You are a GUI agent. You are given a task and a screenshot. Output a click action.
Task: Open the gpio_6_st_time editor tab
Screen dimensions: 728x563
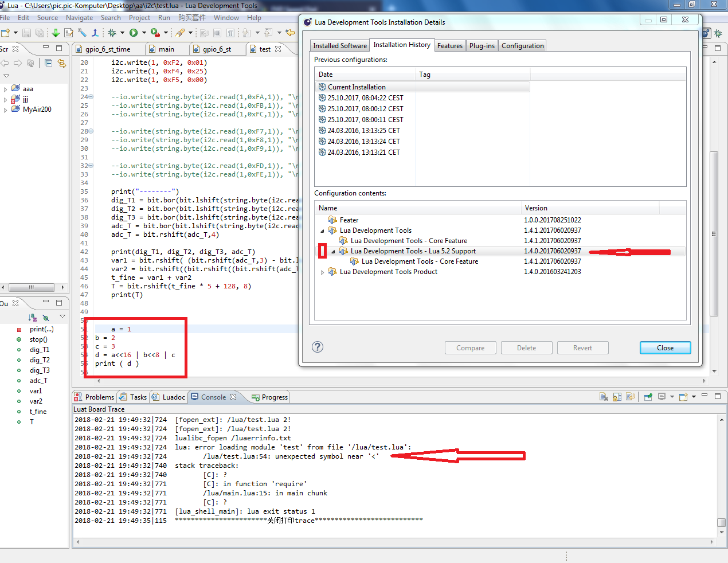pyautogui.click(x=108, y=49)
